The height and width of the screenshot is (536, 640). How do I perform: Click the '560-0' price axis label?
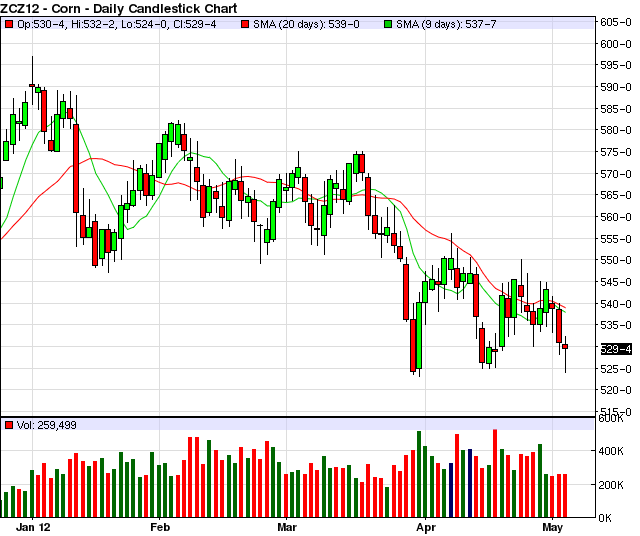tap(616, 217)
